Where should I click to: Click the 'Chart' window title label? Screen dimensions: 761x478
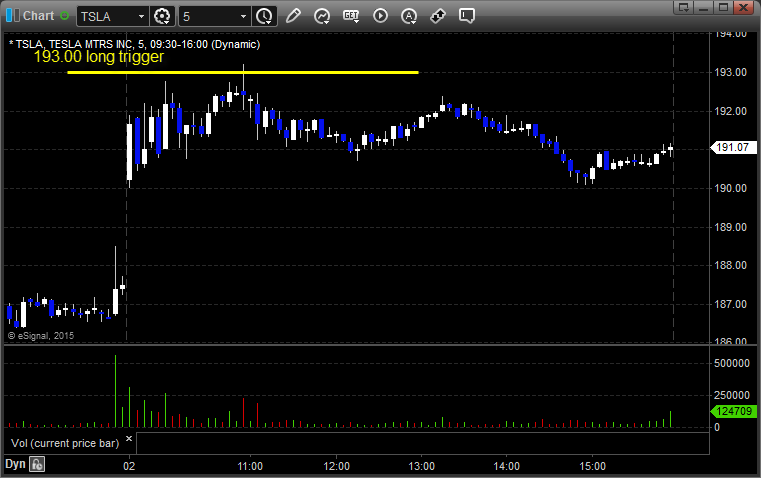(38, 16)
